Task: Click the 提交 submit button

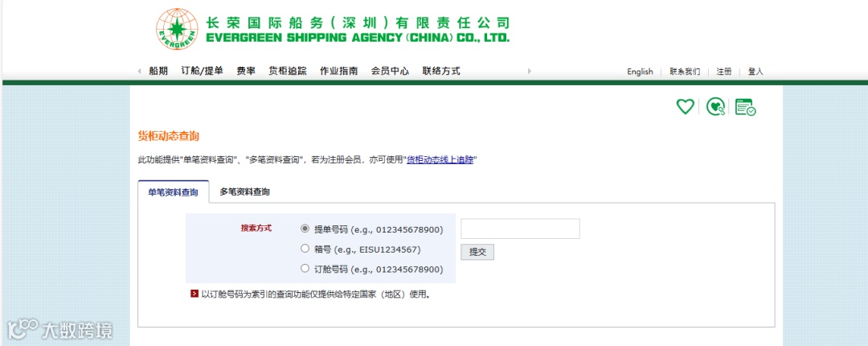Action: point(477,252)
